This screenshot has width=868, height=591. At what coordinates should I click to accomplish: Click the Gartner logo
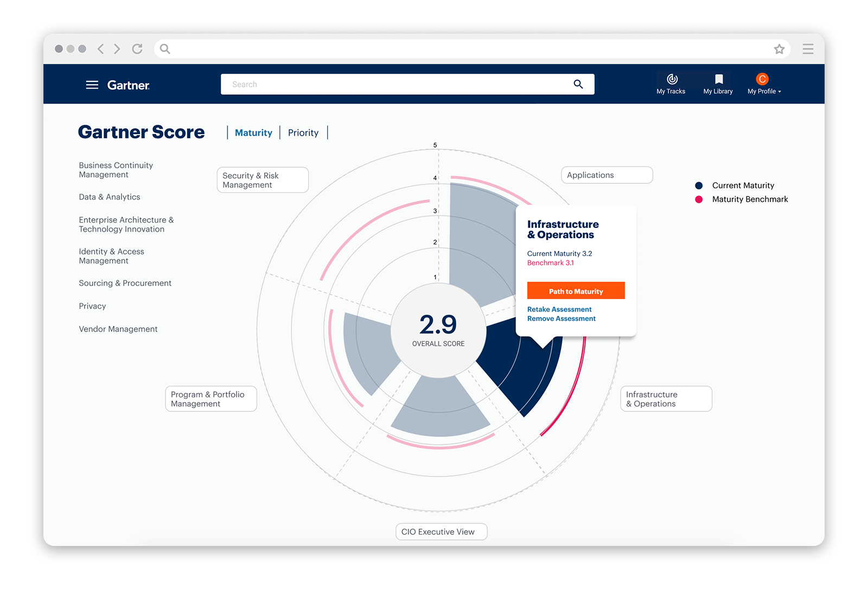pos(129,85)
